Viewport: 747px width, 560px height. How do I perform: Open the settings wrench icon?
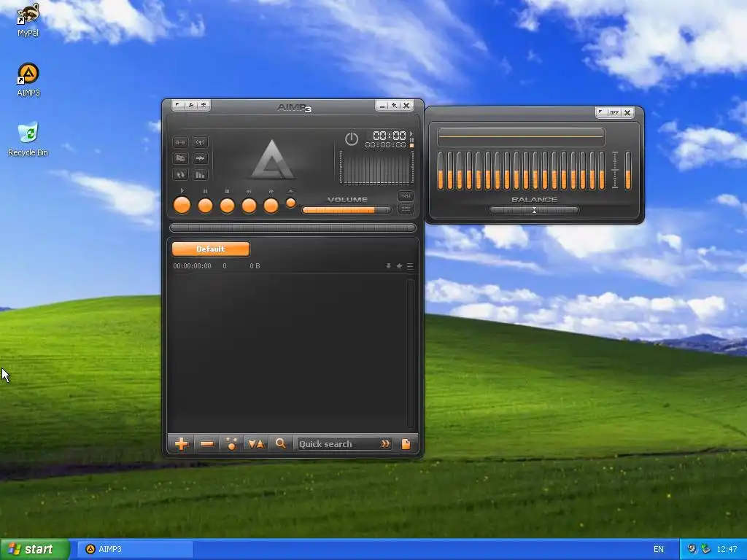(x=190, y=105)
